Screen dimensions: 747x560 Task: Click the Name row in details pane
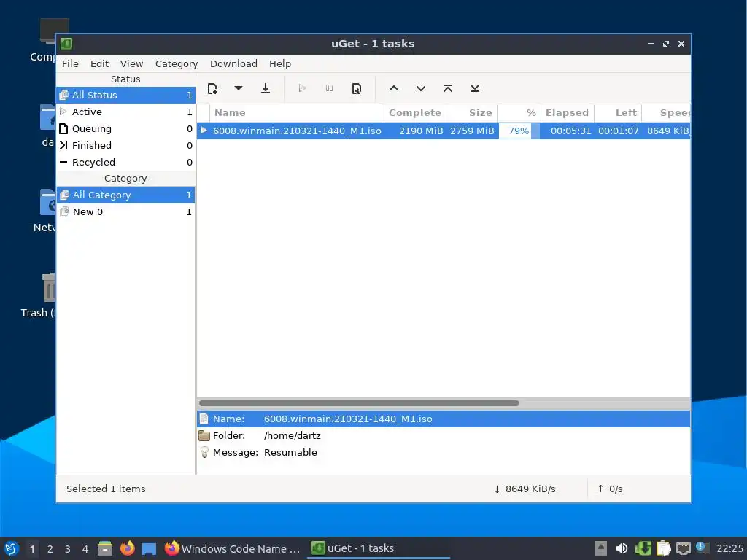point(444,419)
